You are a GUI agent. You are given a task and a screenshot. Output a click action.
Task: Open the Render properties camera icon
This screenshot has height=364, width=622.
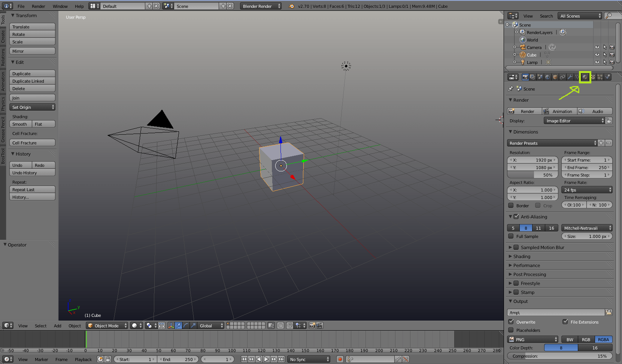pyautogui.click(x=525, y=77)
